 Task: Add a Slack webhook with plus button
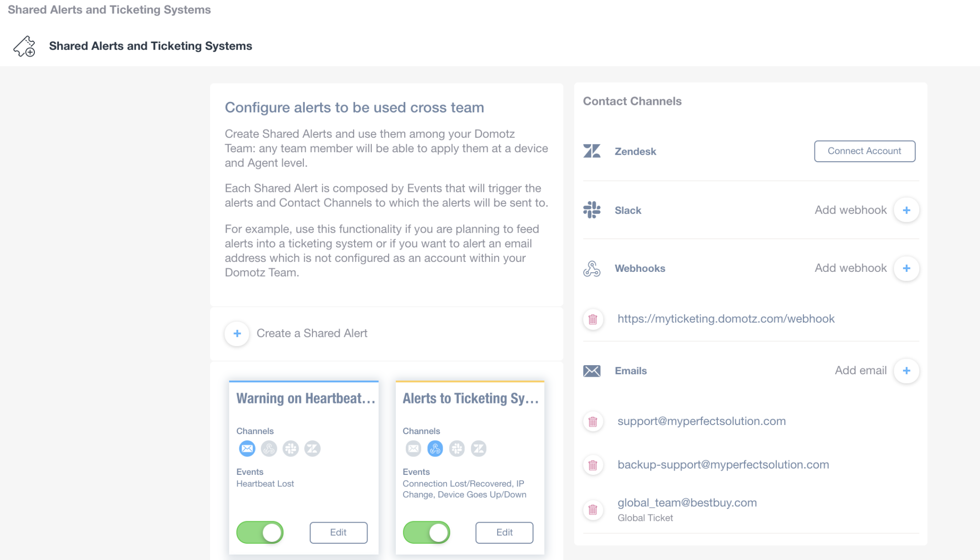point(906,210)
